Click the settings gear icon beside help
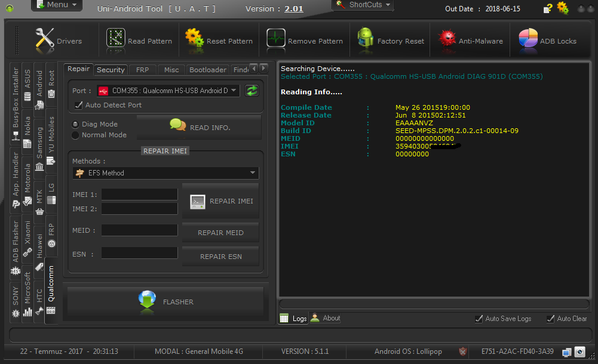Image resolution: width=598 pixels, height=364 pixels. 563,8
